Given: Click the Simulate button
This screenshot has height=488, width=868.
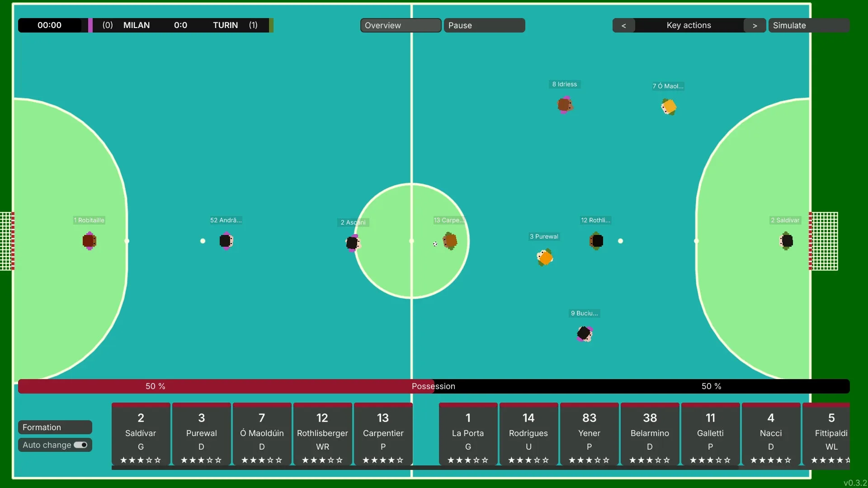Looking at the screenshot, I should pyautogui.click(x=808, y=25).
